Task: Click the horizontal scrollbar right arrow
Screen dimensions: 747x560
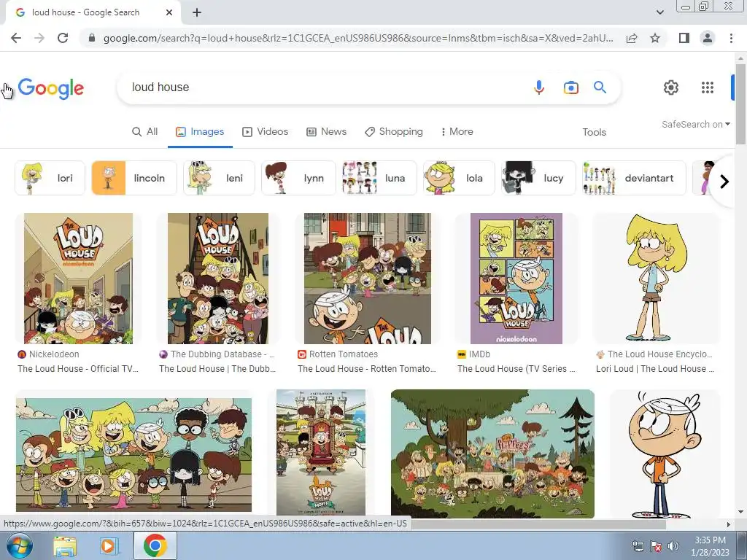Action: [x=728, y=525]
